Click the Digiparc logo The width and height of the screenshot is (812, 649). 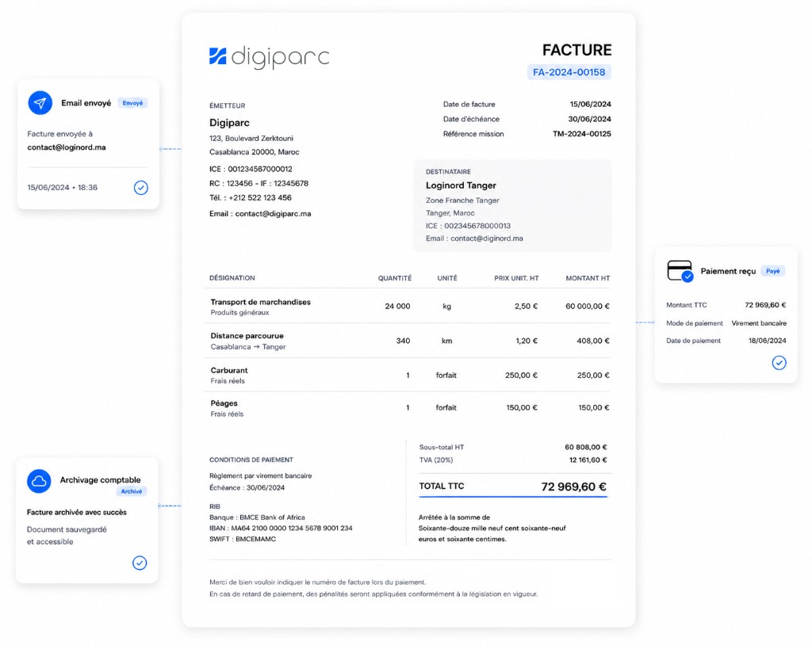coord(270,56)
